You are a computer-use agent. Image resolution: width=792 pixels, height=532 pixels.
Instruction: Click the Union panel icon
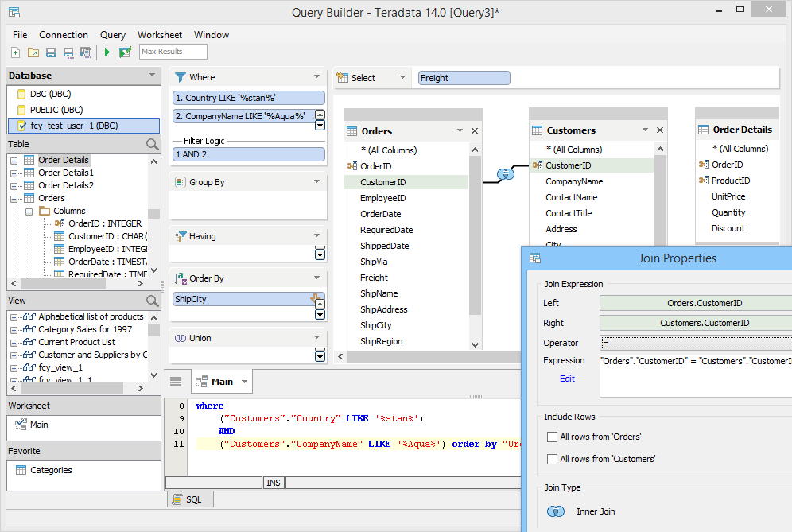point(181,338)
